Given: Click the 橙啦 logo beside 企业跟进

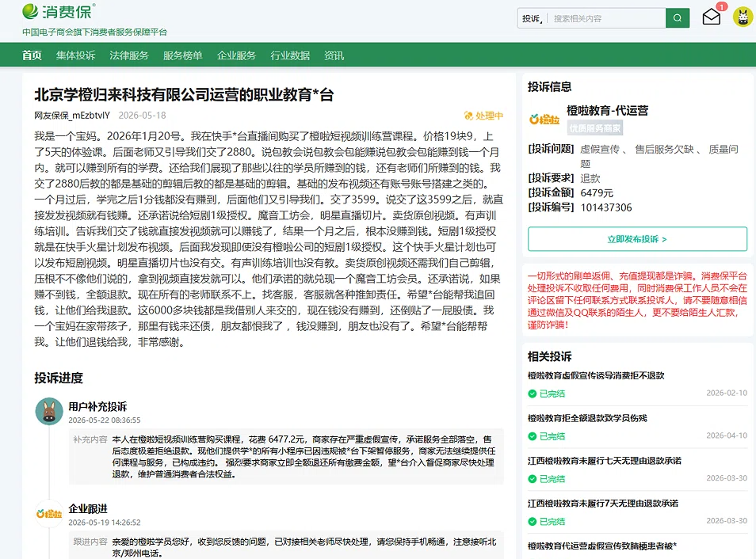Looking at the screenshot, I should click(49, 514).
